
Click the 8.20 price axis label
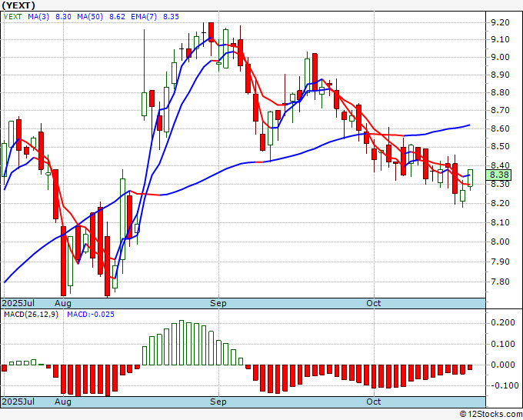coord(500,204)
